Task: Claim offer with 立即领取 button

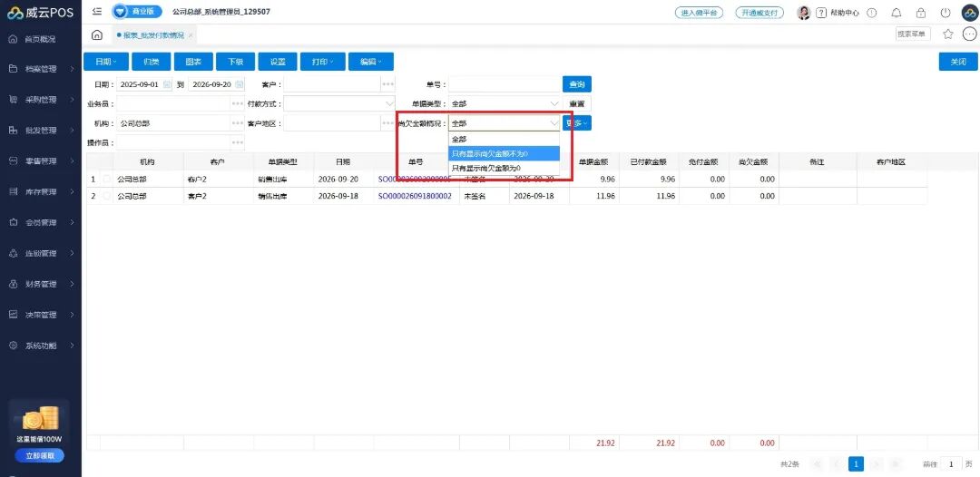Action: 41,455
